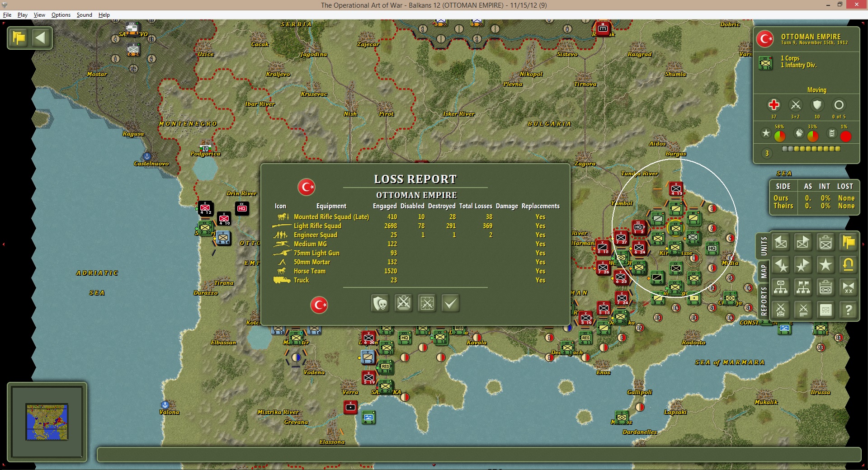868x470 pixels.
Task: Click the minimap thumbnail
Action: click(47, 422)
